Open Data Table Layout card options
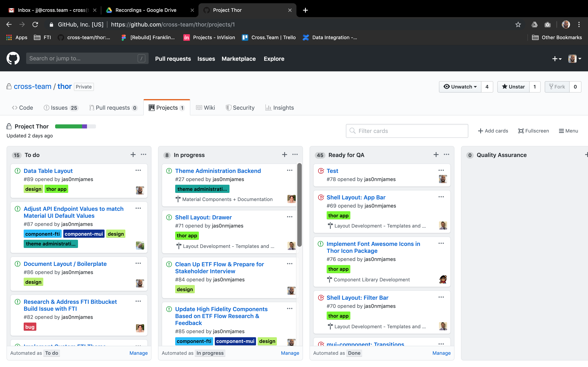Viewport: 588px width, 367px height. pos(138,170)
